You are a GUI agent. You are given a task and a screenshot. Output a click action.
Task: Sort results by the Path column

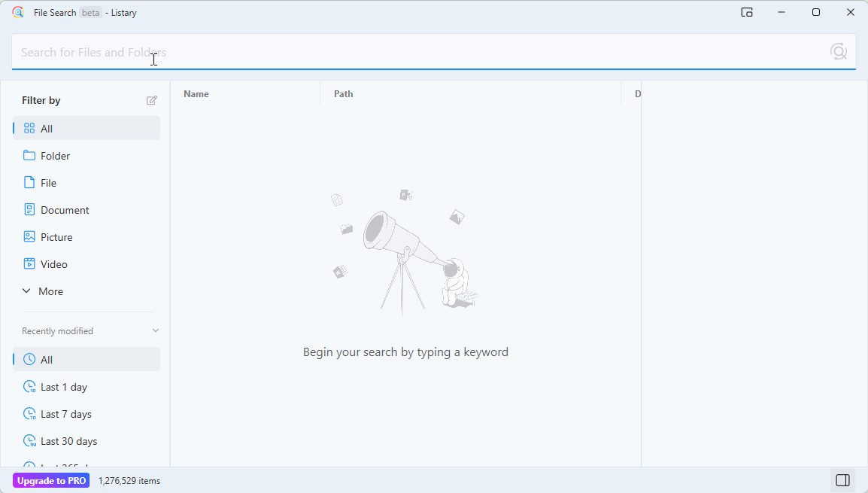(x=343, y=93)
